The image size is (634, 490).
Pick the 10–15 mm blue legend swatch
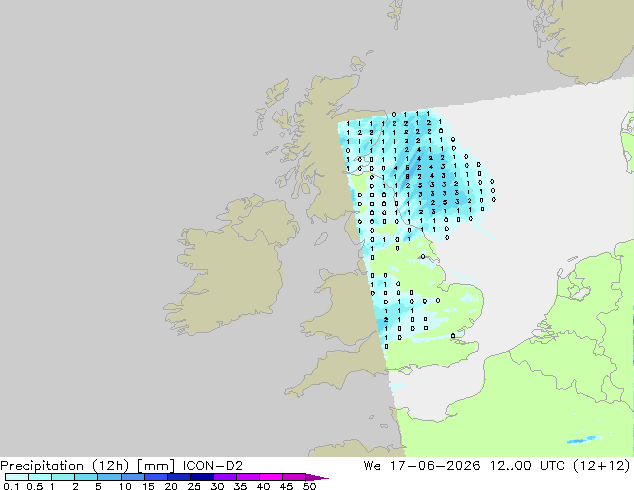[133, 477]
